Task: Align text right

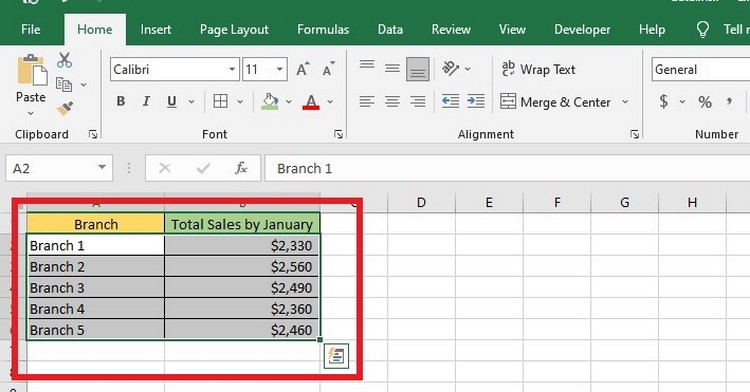Action: [418, 101]
